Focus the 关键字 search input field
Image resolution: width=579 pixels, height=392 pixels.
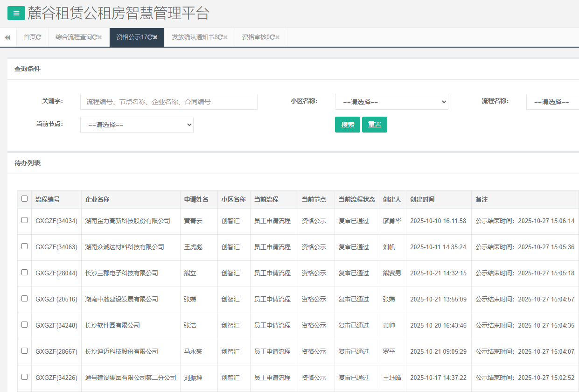pyautogui.click(x=168, y=102)
